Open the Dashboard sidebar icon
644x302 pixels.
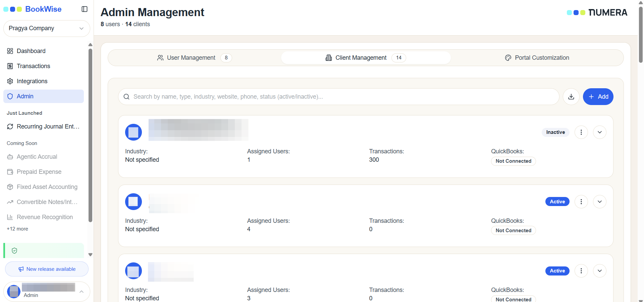pos(10,51)
